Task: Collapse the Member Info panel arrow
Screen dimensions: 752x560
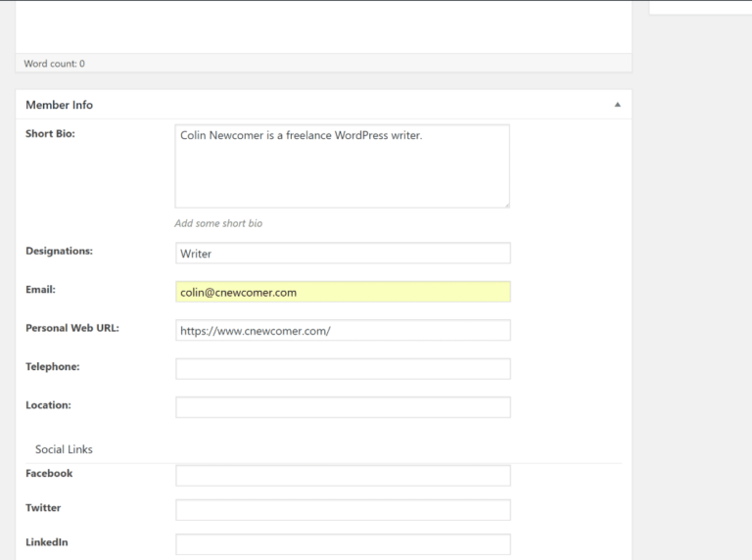Action: (x=617, y=105)
